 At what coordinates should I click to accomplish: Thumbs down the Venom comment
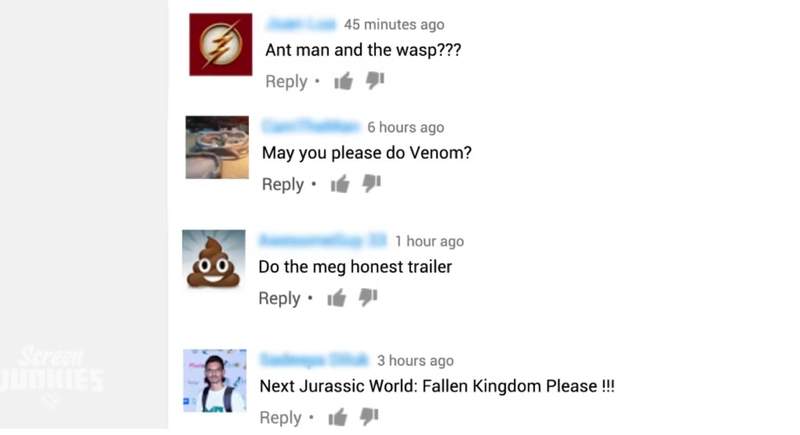(371, 183)
